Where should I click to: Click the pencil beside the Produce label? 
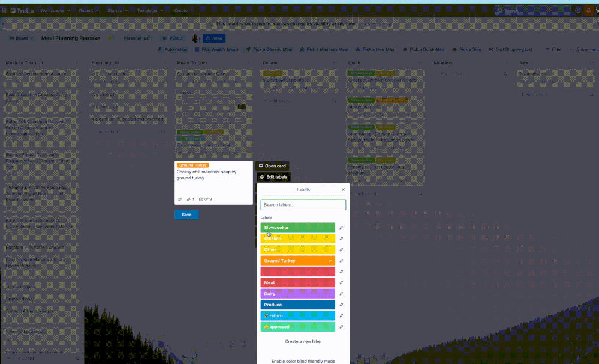(341, 304)
